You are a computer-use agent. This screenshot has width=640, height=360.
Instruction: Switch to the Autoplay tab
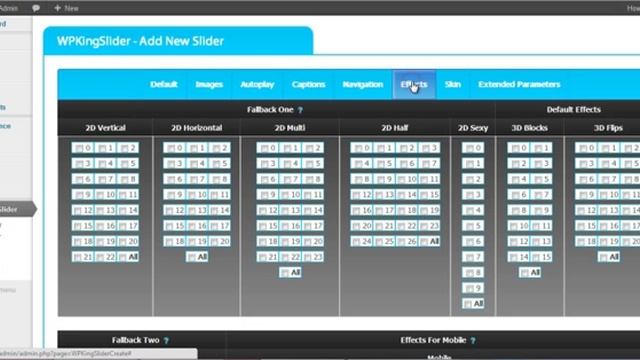(257, 84)
